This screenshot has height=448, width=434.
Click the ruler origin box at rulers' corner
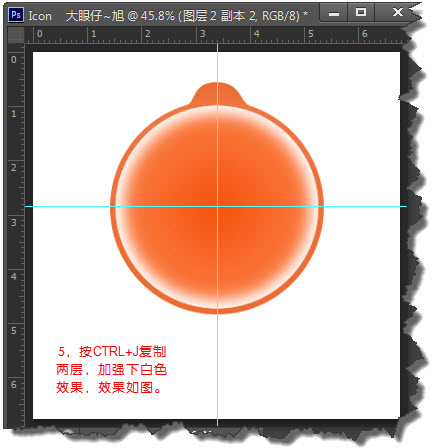pyautogui.click(x=16, y=35)
